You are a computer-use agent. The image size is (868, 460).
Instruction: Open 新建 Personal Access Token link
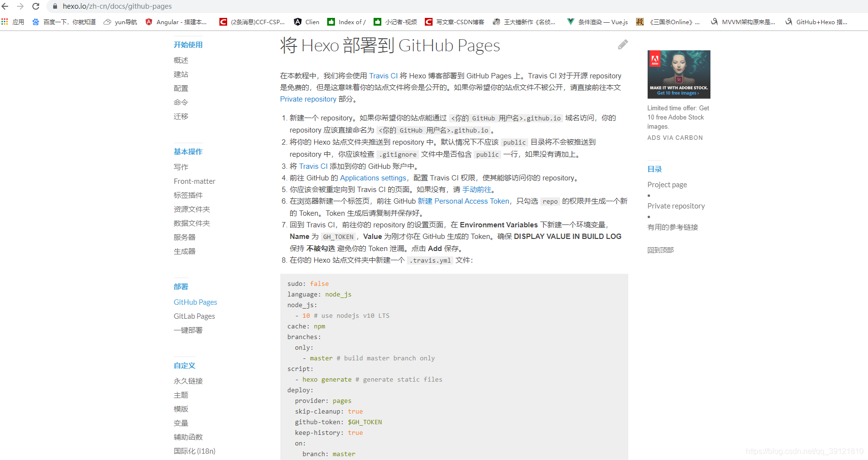[x=463, y=201]
